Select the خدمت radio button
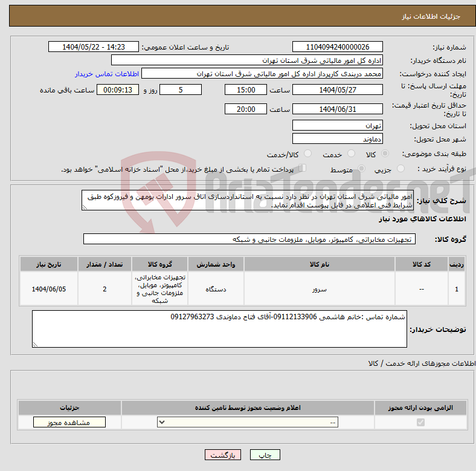 351,154
